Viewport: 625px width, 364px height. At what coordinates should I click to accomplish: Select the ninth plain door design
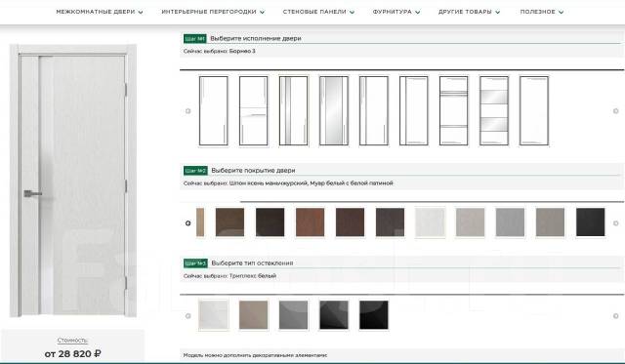point(534,110)
